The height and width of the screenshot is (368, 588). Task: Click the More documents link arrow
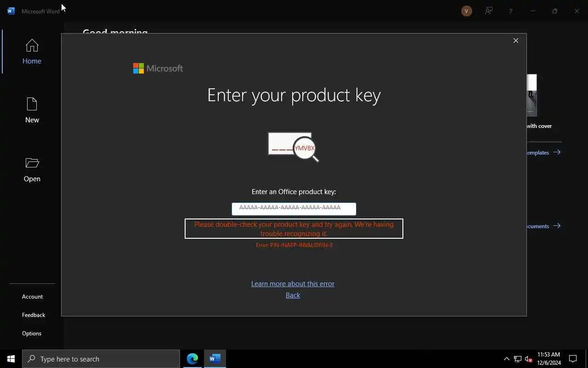557,226
